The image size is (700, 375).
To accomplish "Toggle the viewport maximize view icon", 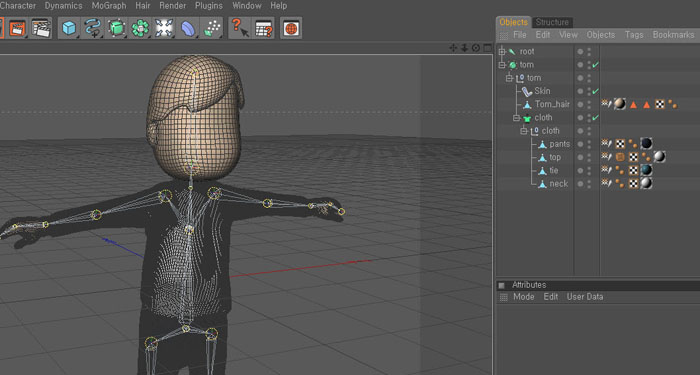I will [488, 48].
